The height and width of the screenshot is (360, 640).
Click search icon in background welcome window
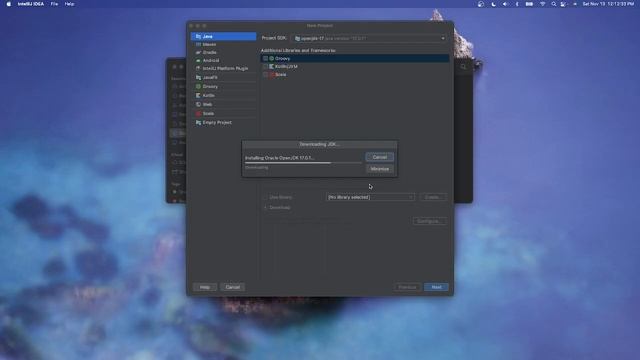click(x=463, y=67)
